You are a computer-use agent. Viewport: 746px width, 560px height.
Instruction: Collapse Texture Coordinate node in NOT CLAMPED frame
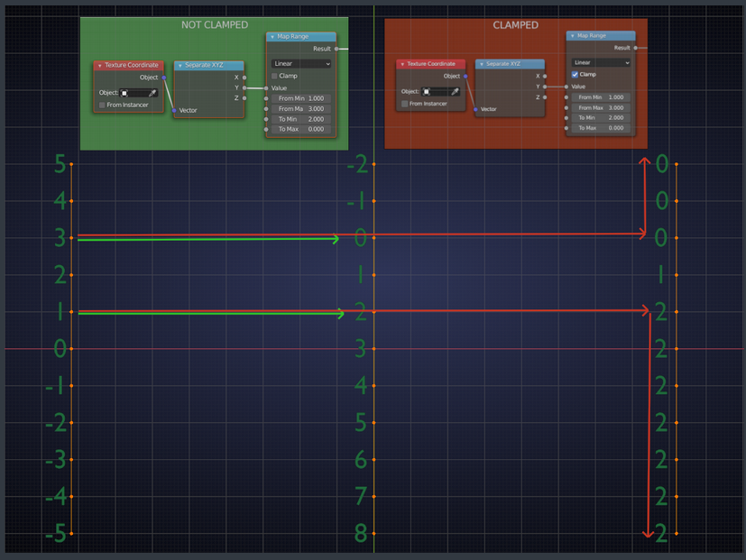[100, 65]
